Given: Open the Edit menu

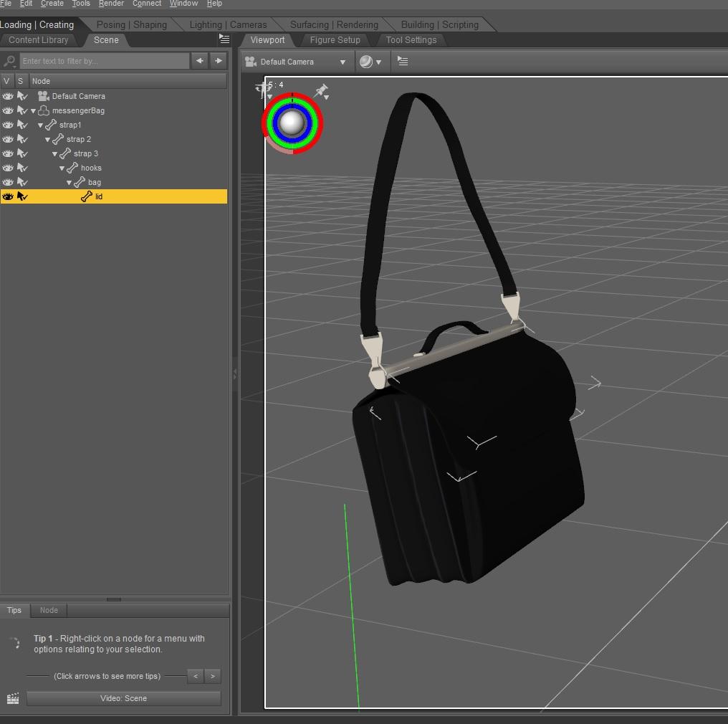Looking at the screenshot, I should point(26,4).
